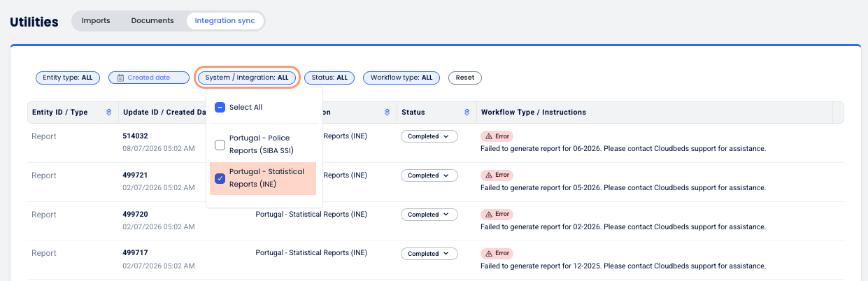Open the Status filter pill

click(329, 78)
